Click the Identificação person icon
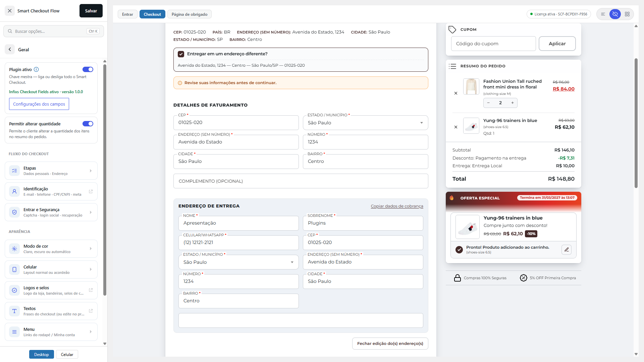 [14, 192]
